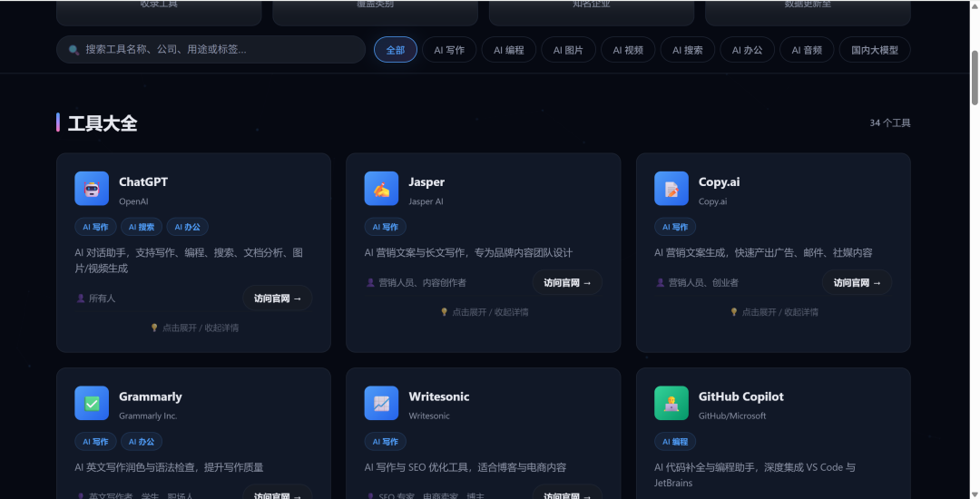Click the lightbulb icon in Copy.ai card
Screen dimensions: 980x499
pyautogui.click(x=734, y=312)
